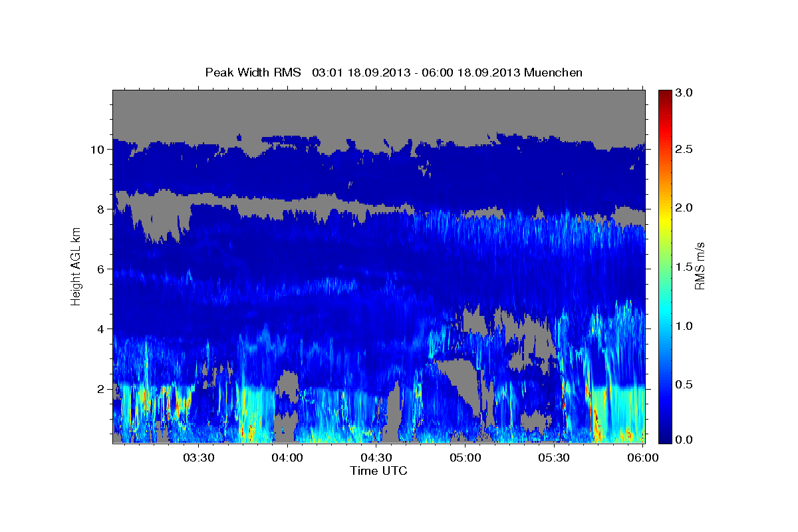Click the height tick label 2

102,389
